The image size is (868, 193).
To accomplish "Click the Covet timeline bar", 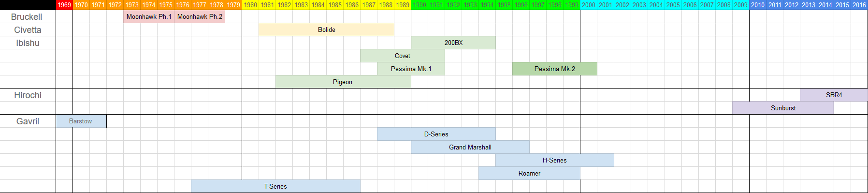I will point(403,56).
